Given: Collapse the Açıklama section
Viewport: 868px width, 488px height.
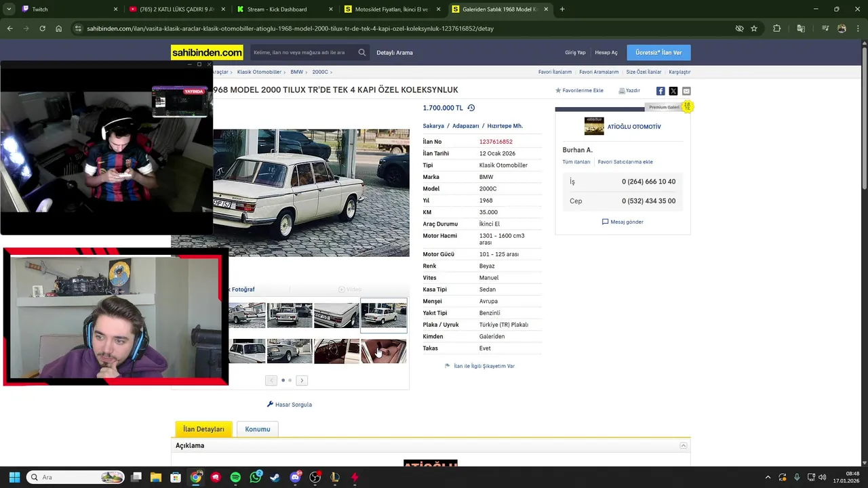Looking at the screenshot, I should click(684, 445).
